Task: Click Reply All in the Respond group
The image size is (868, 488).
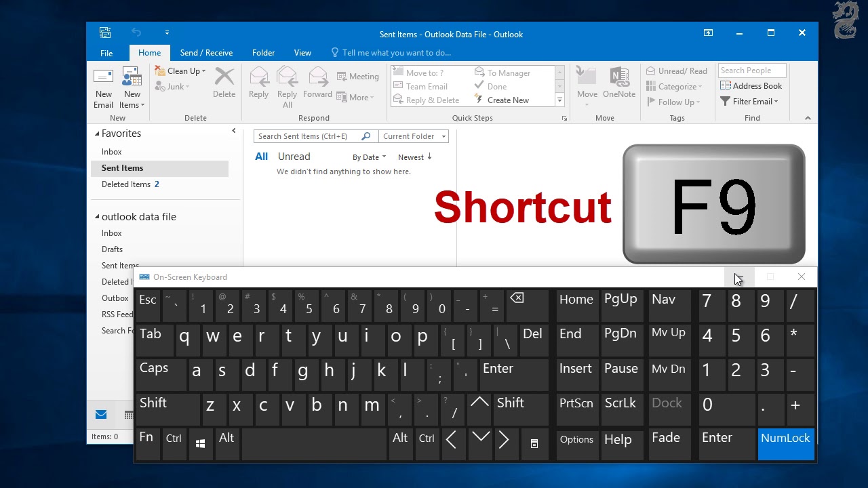Action: coord(288,87)
